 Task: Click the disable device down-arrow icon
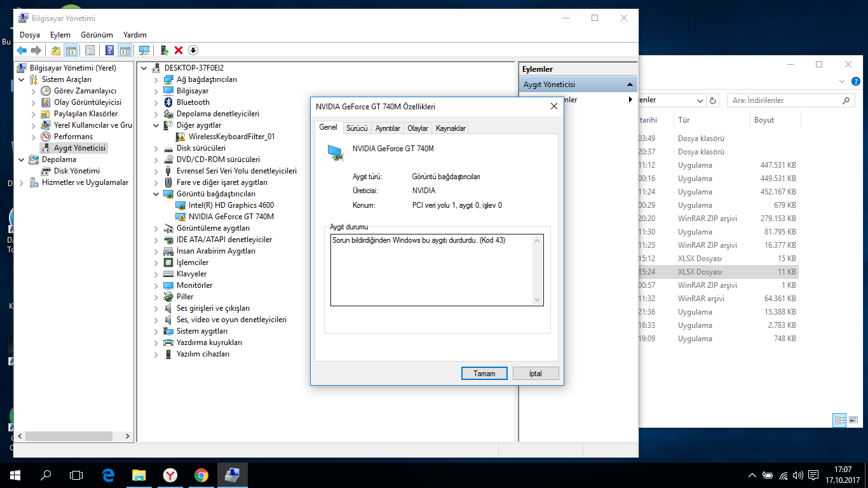pos(193,50)
